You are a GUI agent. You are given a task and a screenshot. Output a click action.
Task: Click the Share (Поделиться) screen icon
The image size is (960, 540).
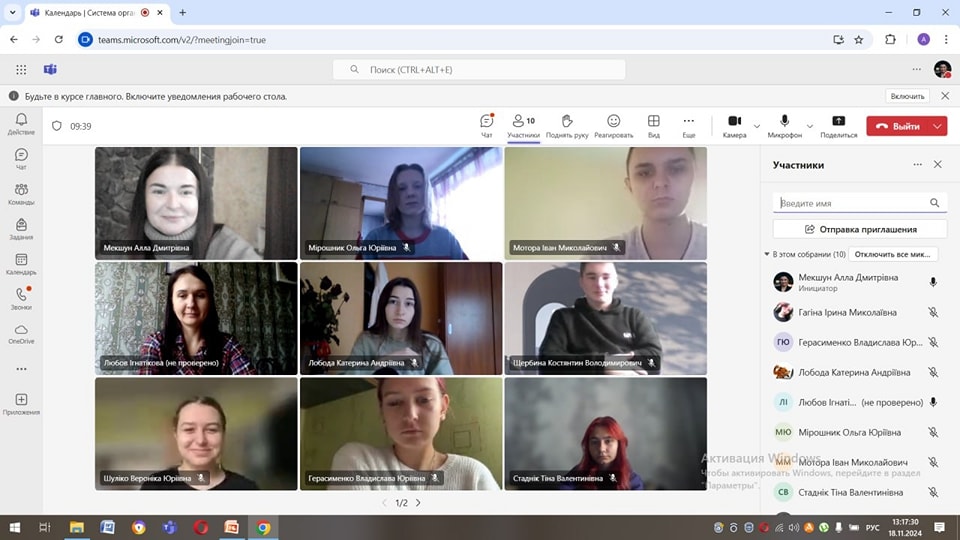pos(838,122)
